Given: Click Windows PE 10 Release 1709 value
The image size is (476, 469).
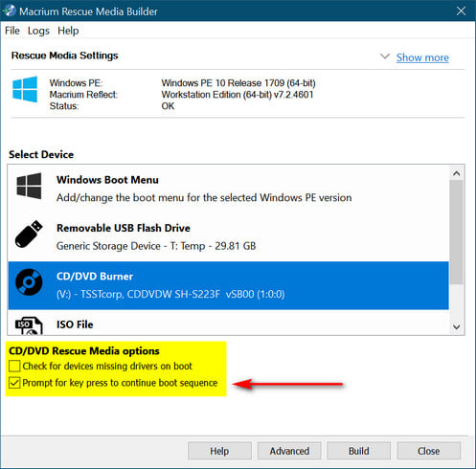Looking at the screenshot, I should pos(238,83).
